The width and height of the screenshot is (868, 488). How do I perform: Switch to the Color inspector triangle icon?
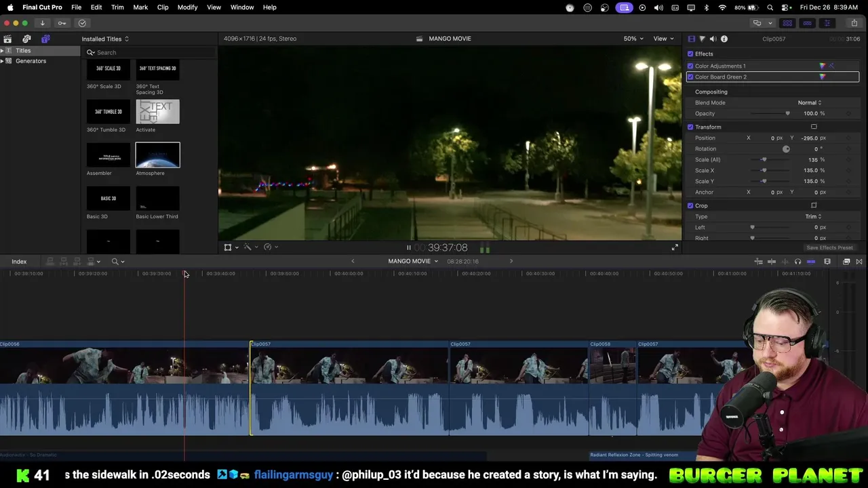click(x=703, y=39)
